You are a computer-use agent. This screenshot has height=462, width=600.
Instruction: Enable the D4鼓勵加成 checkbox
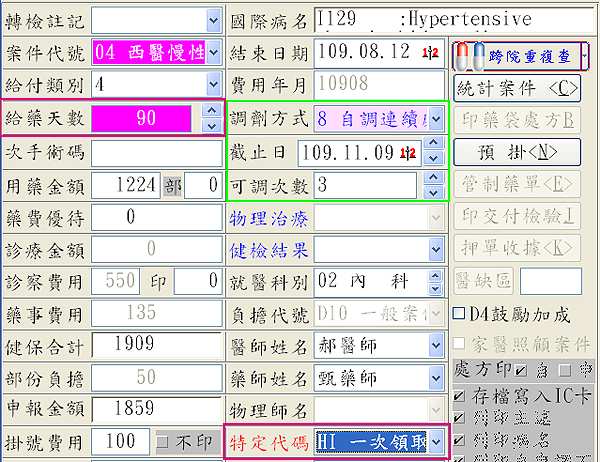460,315
